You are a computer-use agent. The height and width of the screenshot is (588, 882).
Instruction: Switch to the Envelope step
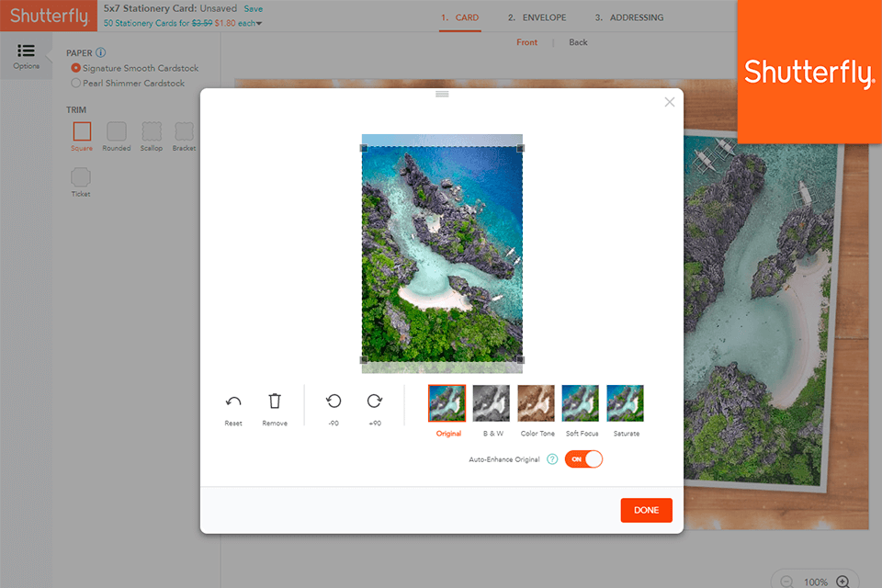537,17
